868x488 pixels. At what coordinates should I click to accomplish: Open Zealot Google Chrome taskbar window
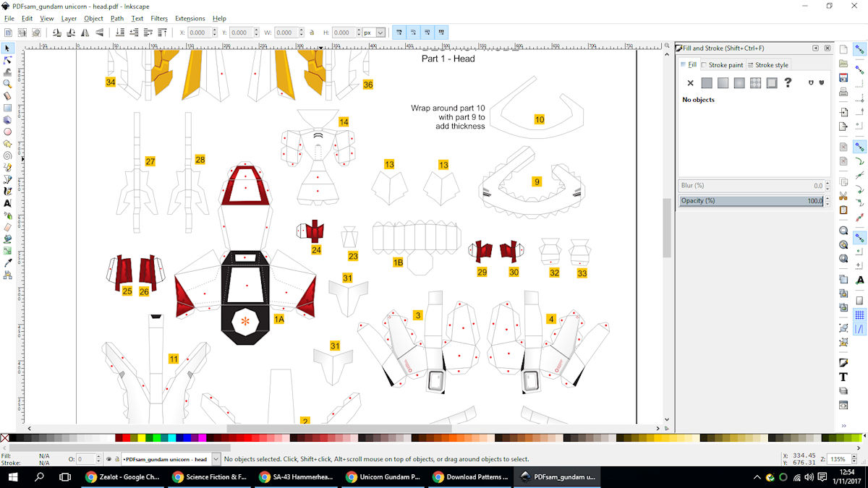[123, 477]
